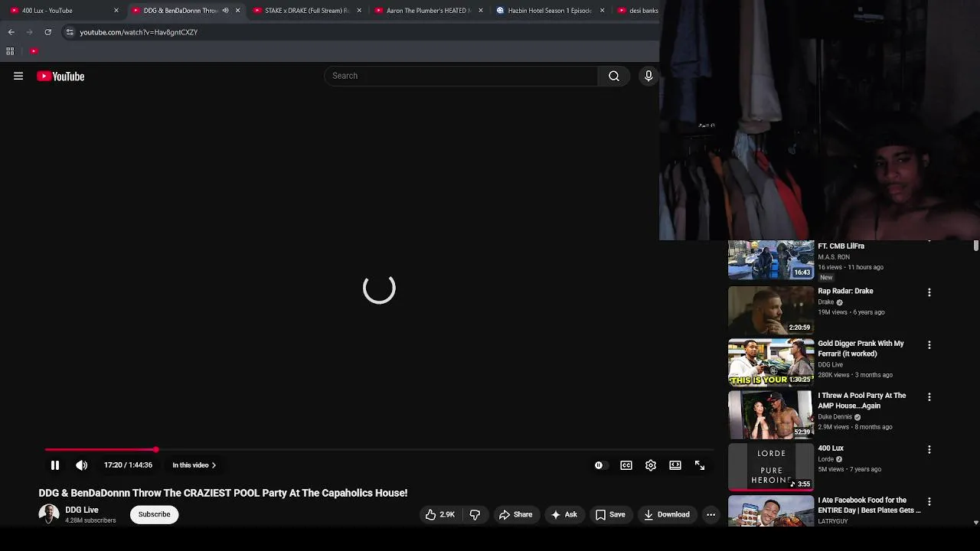Click the 17:20 / 1:44:36 time display
The width and height of the screenshot is (980, 551).
click(129, 465)
